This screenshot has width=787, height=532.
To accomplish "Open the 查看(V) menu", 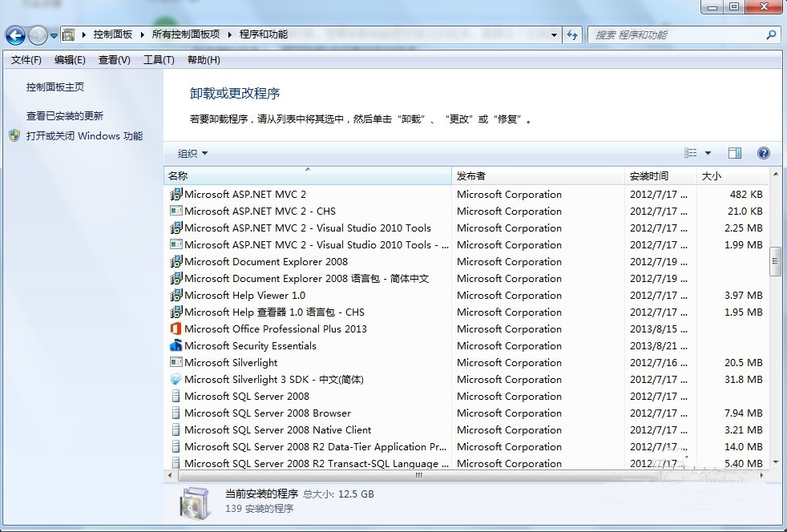I will [113, 59].
